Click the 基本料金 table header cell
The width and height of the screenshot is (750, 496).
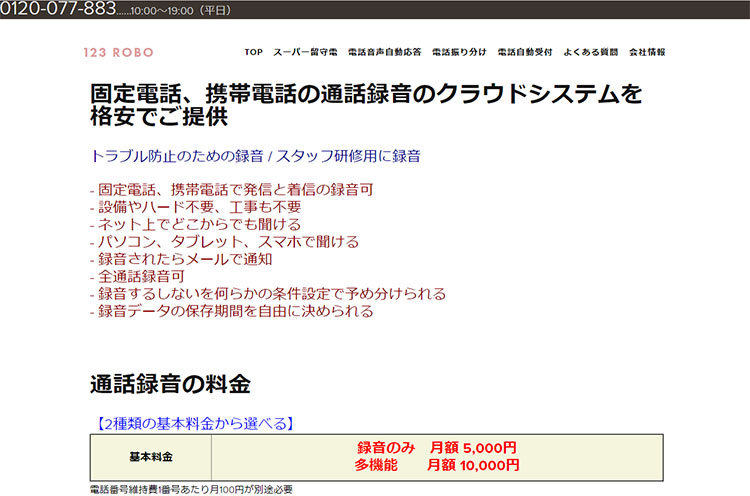151,457
